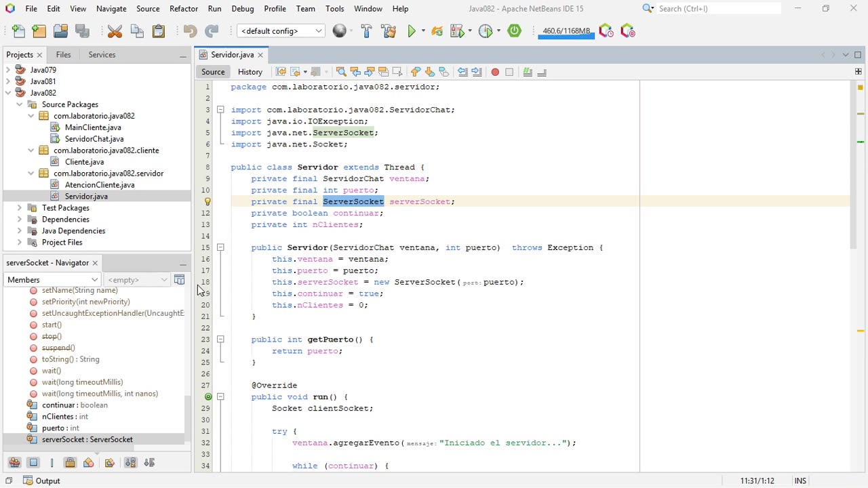Toggle Show Fields filter in Navigator

(x=33, y=463)
